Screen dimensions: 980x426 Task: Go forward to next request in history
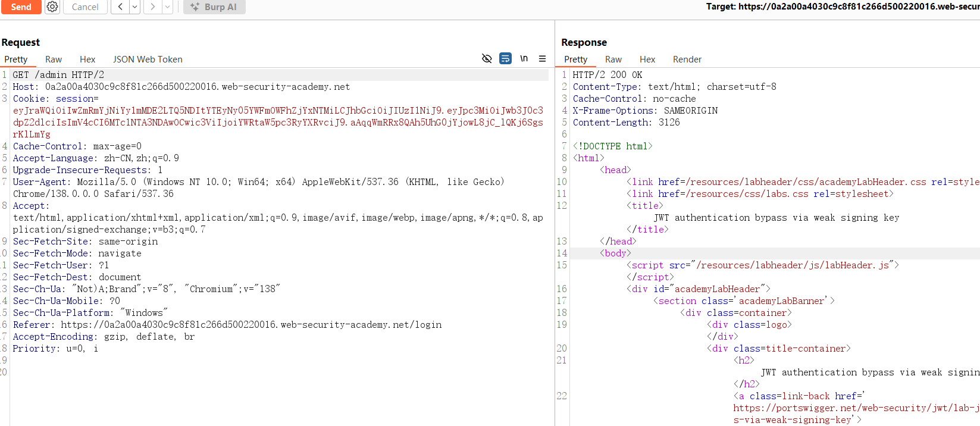[153, 7]
